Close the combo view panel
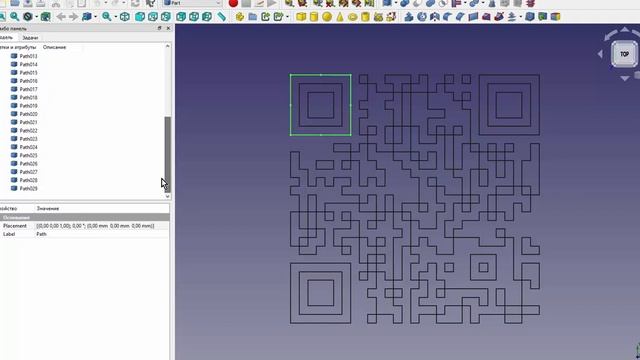This screenshot has width=640, height=360. pos(168,28)
